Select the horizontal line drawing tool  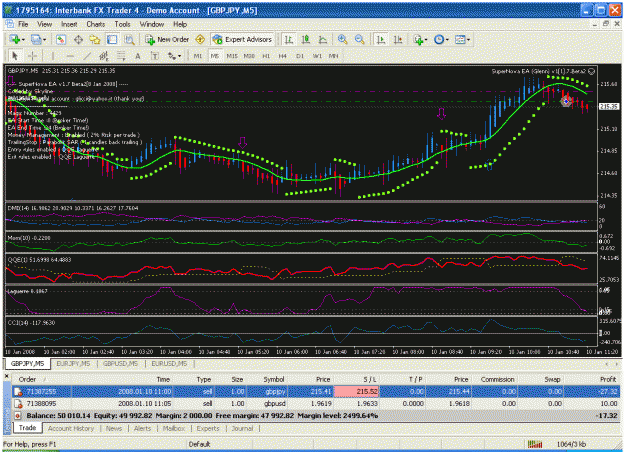coord(70,56)
